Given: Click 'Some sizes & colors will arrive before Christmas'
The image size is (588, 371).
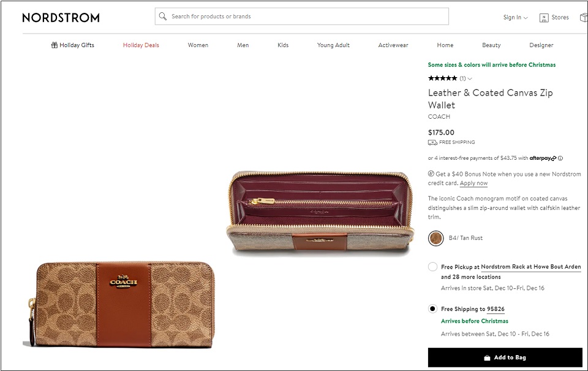Looking at the screenshot, I should tap(492, 65).
